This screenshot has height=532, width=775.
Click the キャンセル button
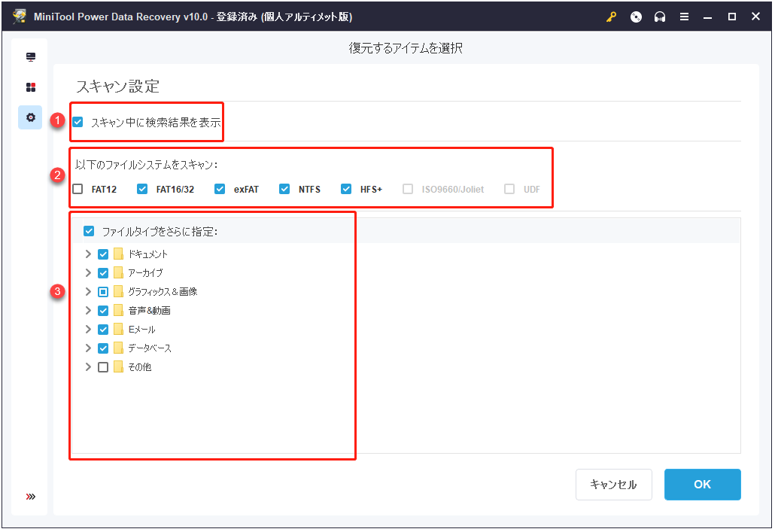point(614,485)
